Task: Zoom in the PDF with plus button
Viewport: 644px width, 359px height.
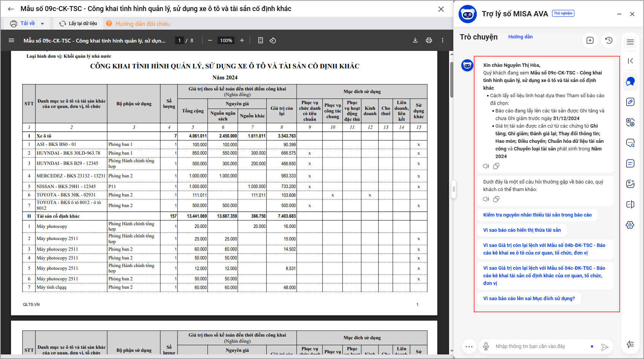Action: click(x=242, y=40)
